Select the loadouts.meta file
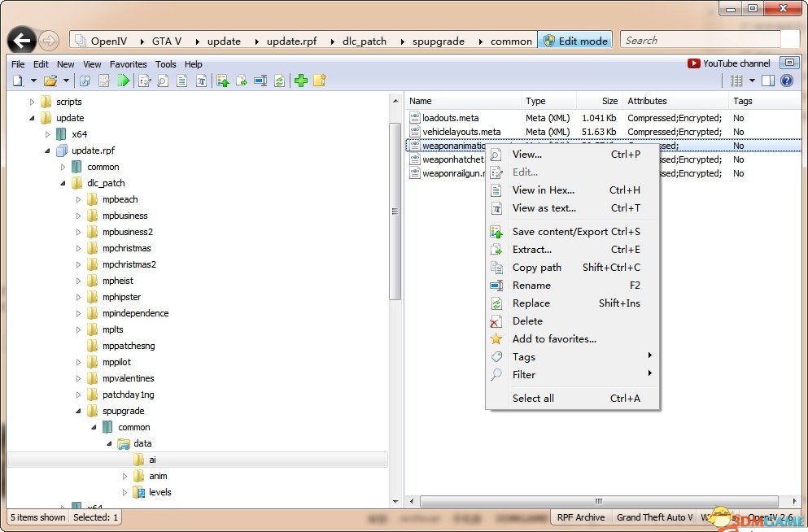 click(450, 118)
